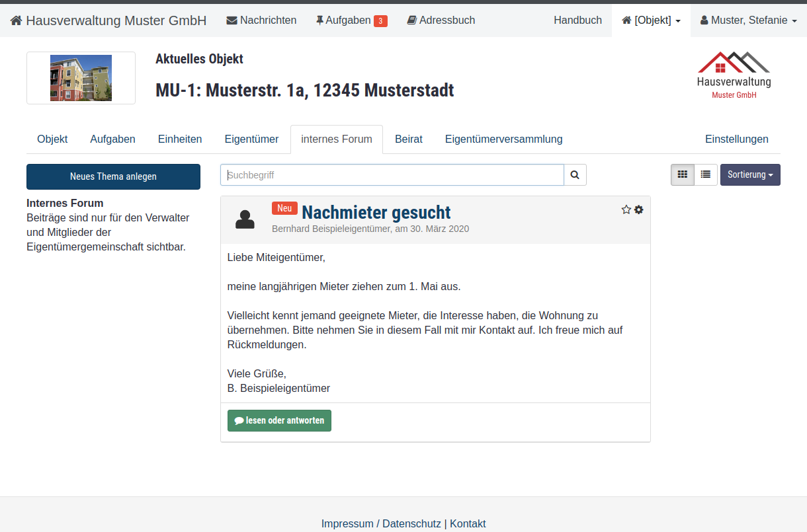The image size is (807, 532).
Task: Open the Nachmieter gesucht thread title
Action: point(376,212)
